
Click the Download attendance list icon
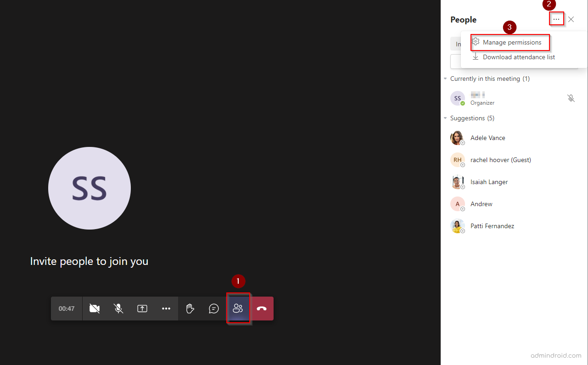(476, 56)
